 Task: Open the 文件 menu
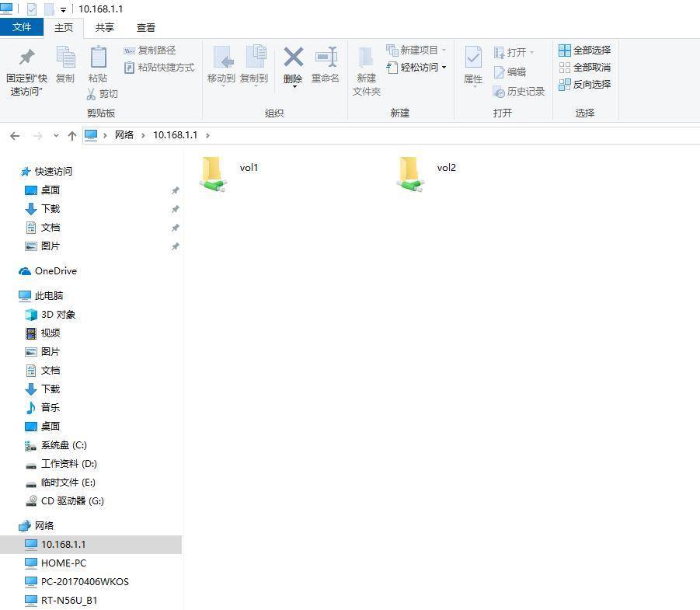click(23, 27)
